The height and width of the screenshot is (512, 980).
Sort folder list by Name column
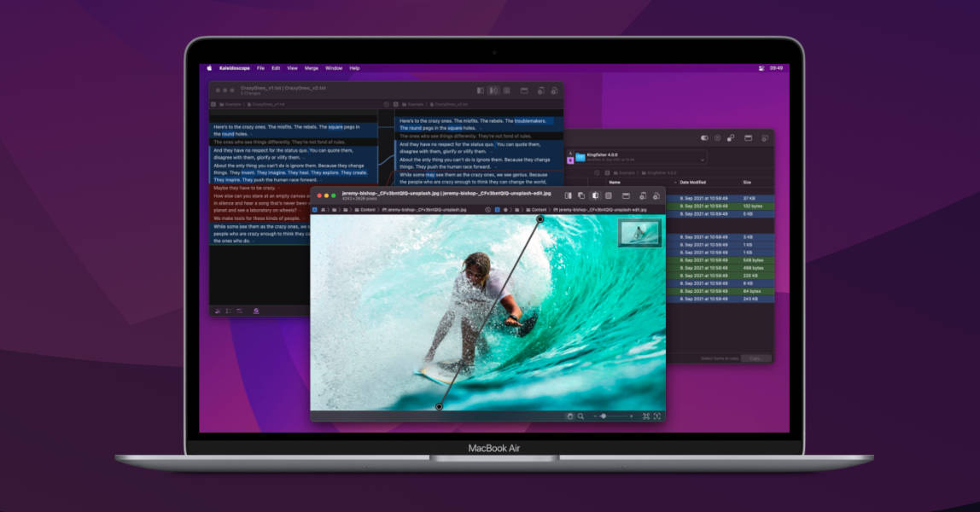(615, 183)
